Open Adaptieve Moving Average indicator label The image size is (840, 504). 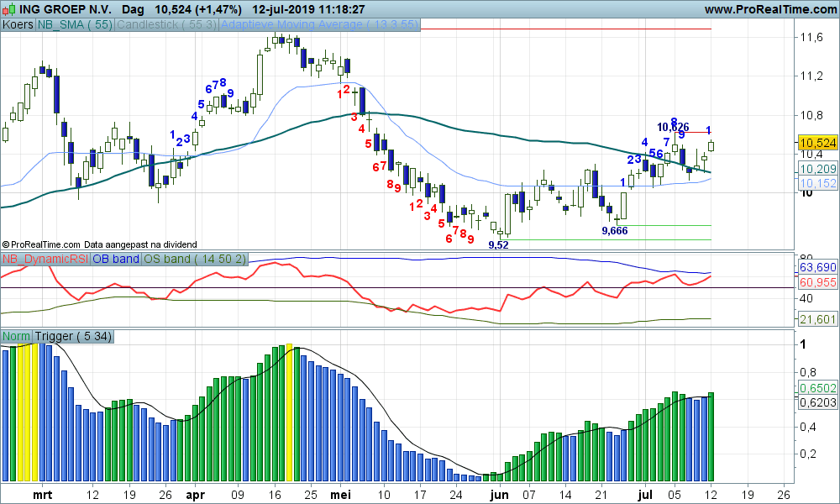319,24
